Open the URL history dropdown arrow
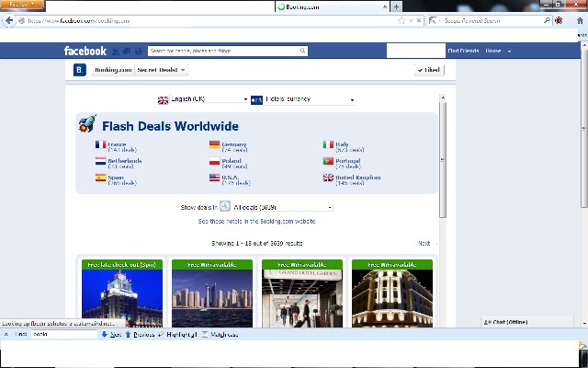This screenshot has width=588, height=368. 411,20
